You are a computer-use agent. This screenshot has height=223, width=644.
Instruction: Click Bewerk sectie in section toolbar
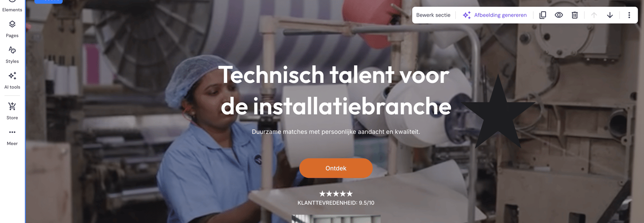pos(433,15)
